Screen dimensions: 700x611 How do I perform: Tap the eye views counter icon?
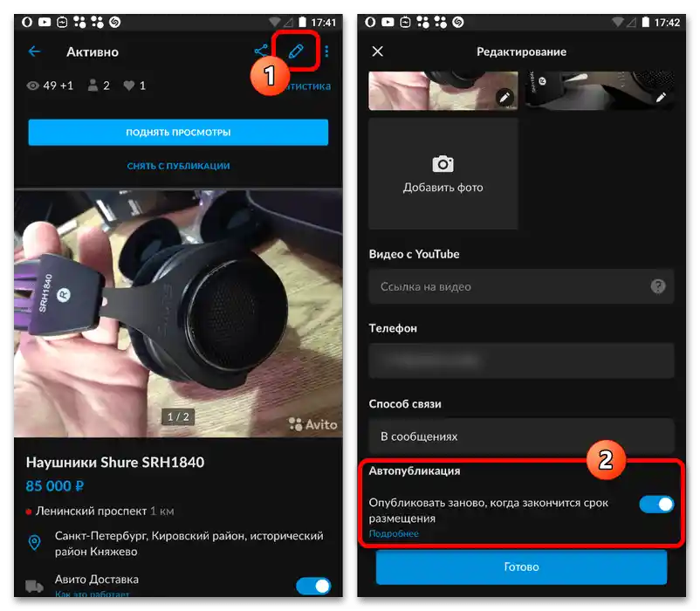[x=32, y=86]
